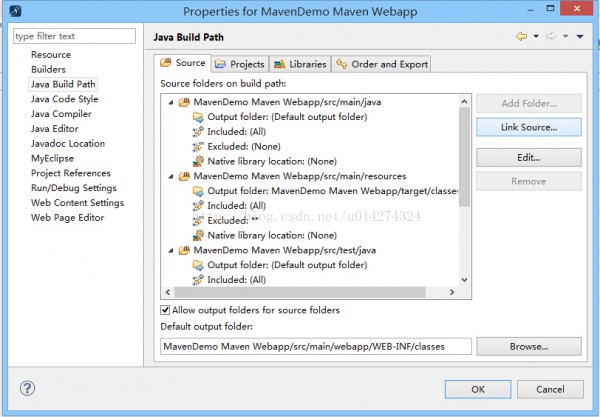Click the back navigation arrow icon
The height and width of the screenshot is (417, 600).
pos(522,36)
